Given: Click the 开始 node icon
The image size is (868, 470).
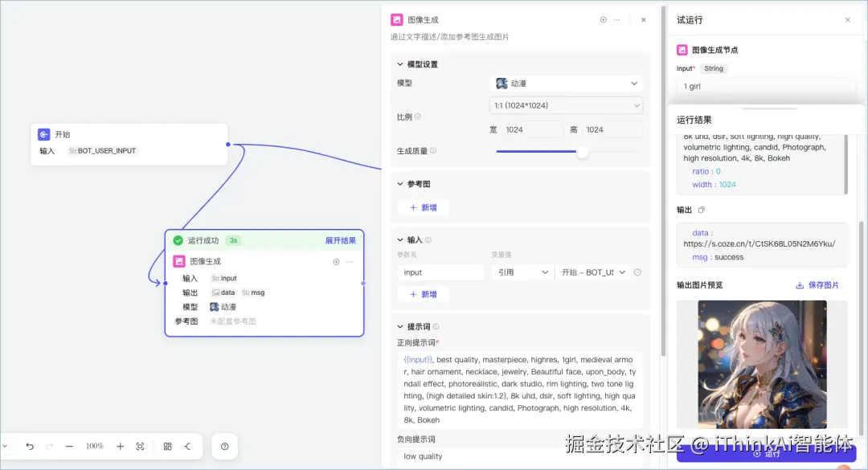Looking at the screenshot, I should pyautogui.click(x=43, y=134).
